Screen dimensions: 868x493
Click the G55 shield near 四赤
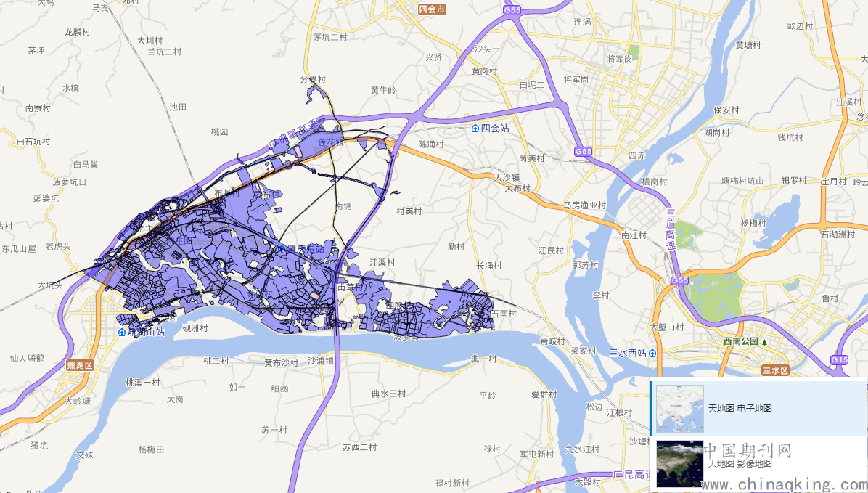[583, 151]
